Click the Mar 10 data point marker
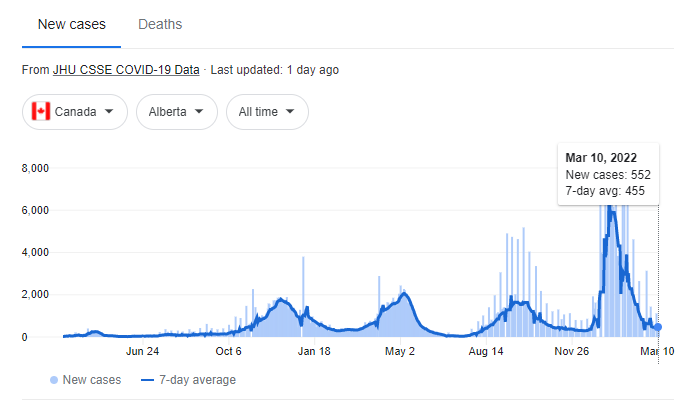The width and height of the screenshot is (682, 400). 658,327
